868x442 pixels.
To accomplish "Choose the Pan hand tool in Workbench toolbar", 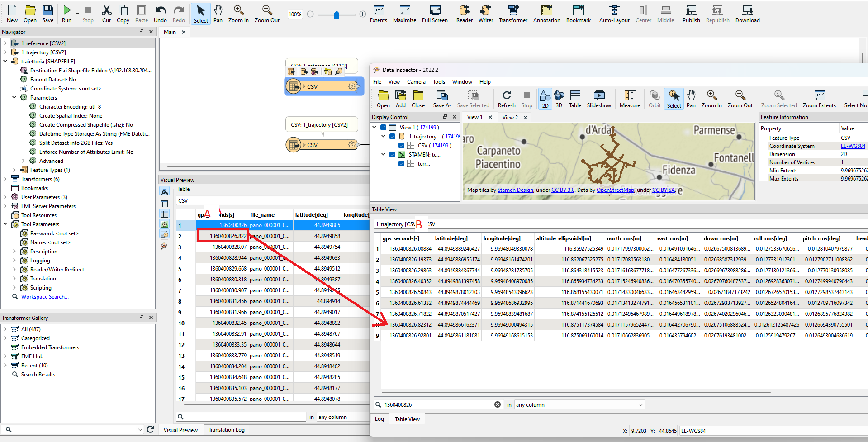I will click(218, 14).
